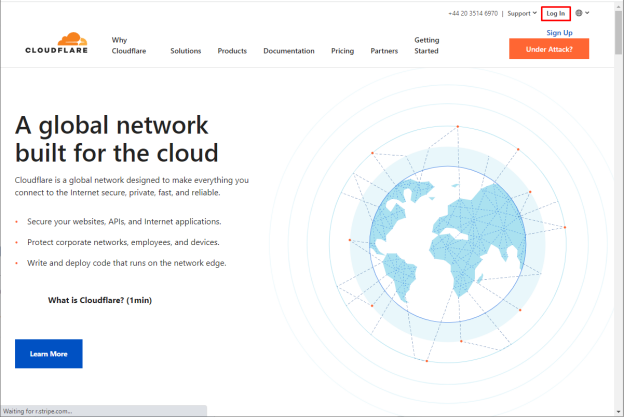
Task: Click the Learn More button
Action: [49, 354]
